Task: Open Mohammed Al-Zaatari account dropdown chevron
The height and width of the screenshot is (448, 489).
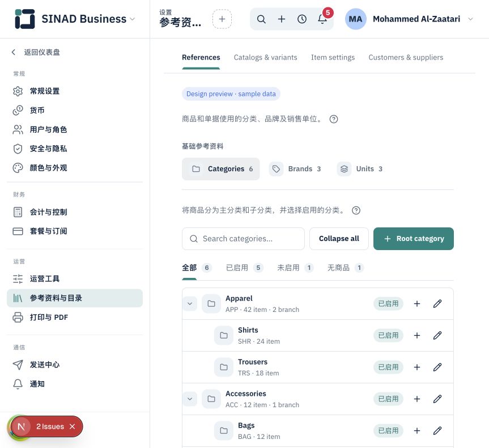Action: (x=471, y=19)
